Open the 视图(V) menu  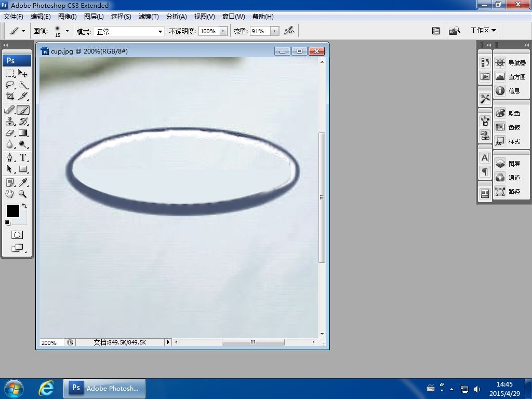(205, 16)
